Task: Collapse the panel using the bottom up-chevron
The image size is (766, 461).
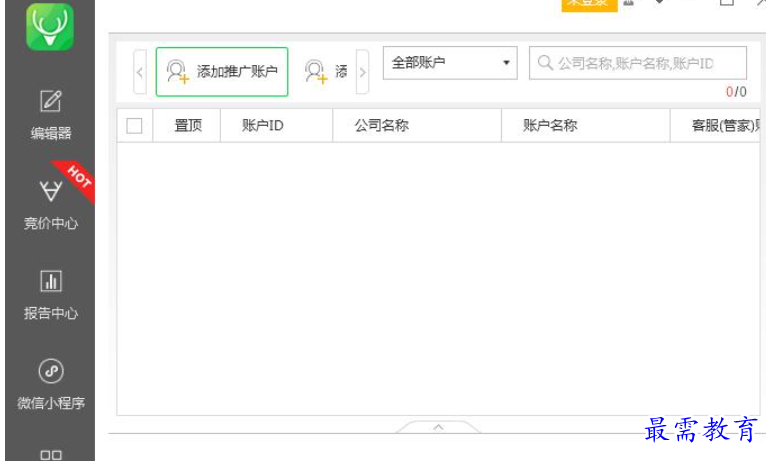Action: 437,428
